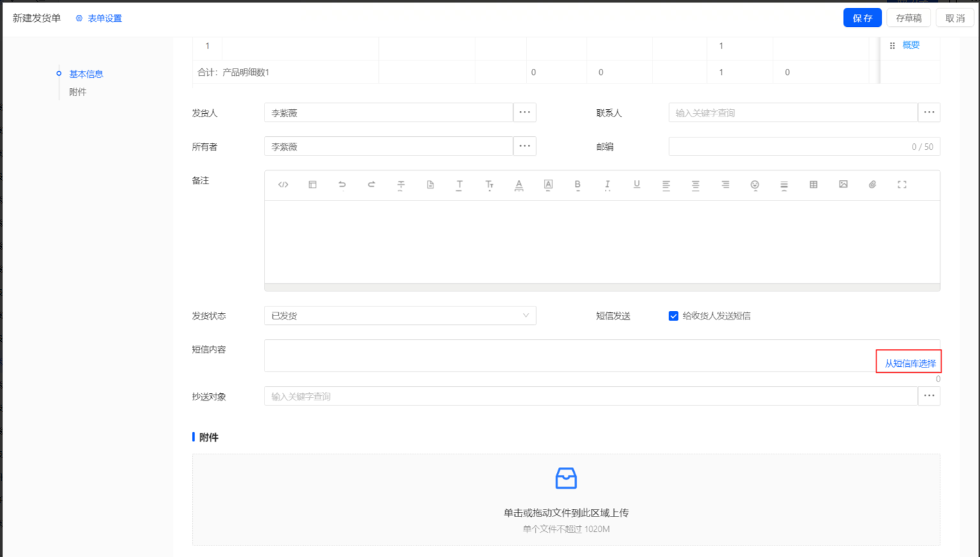980x557 pixels.
Task: Click 概要 link in product table
Action: coord(911,45)
